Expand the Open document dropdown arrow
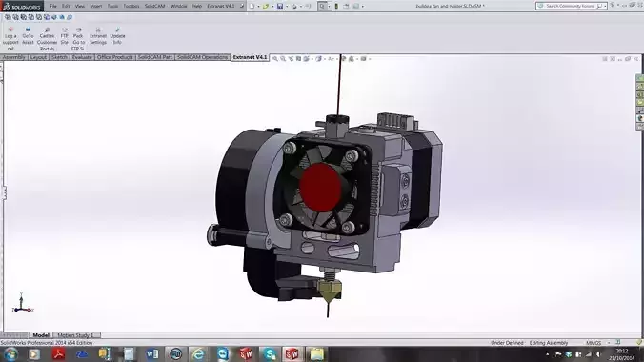The image size is (644, 362). point(272,7)
